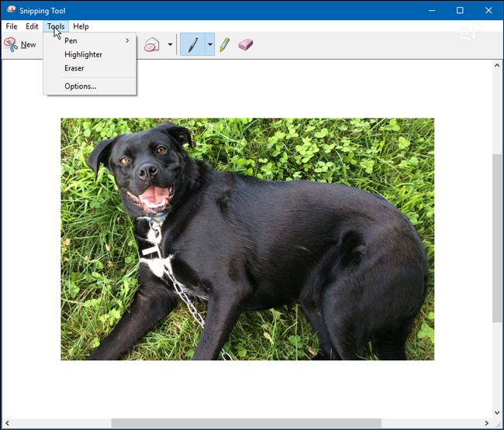Click the Send Snip envelope icon
Screen dimensions: 504x430
pyautogui.click(x=152, y=44)
